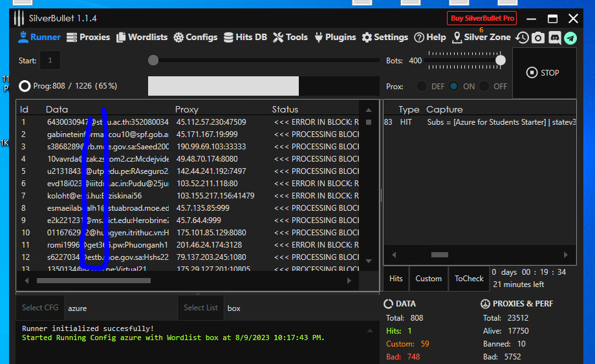Switch to the Hits tab
The height and width of the screenshot is (364, 595).
point(396,278)
